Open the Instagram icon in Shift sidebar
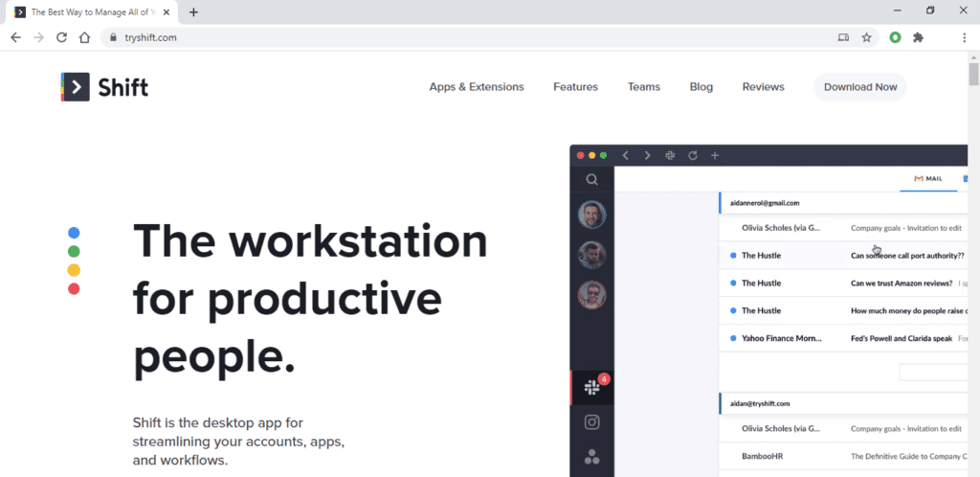This screenshot has height=477, width=980. [591, 422]
